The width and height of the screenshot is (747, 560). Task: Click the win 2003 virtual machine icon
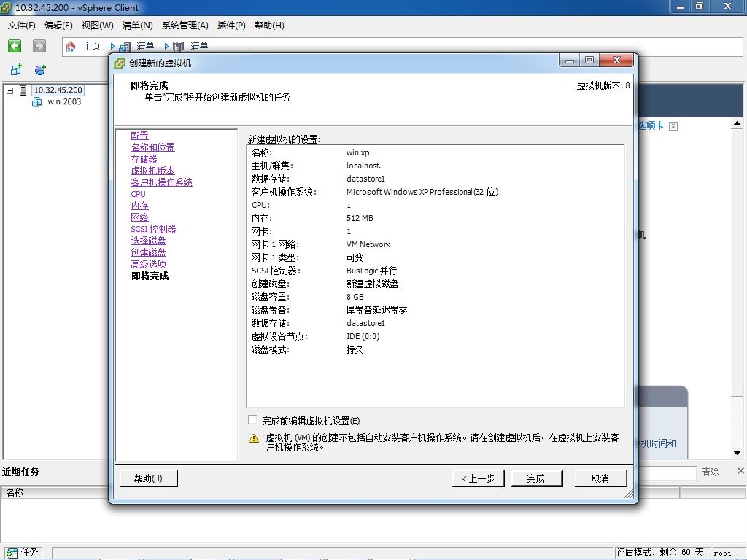click(x=36, y=101)
